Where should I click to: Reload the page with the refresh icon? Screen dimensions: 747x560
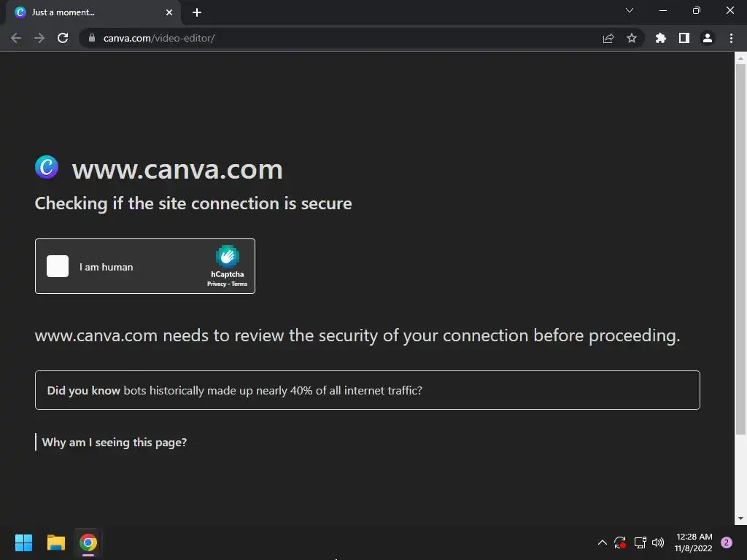[x=63, y=38]
